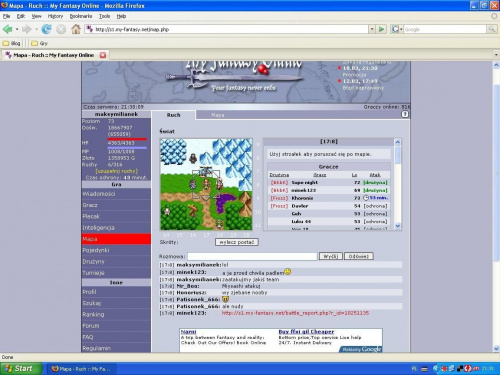Click in the Rozmowa chat input field
This screenshot has height=375, width=500.
click(x=252, y=256)
